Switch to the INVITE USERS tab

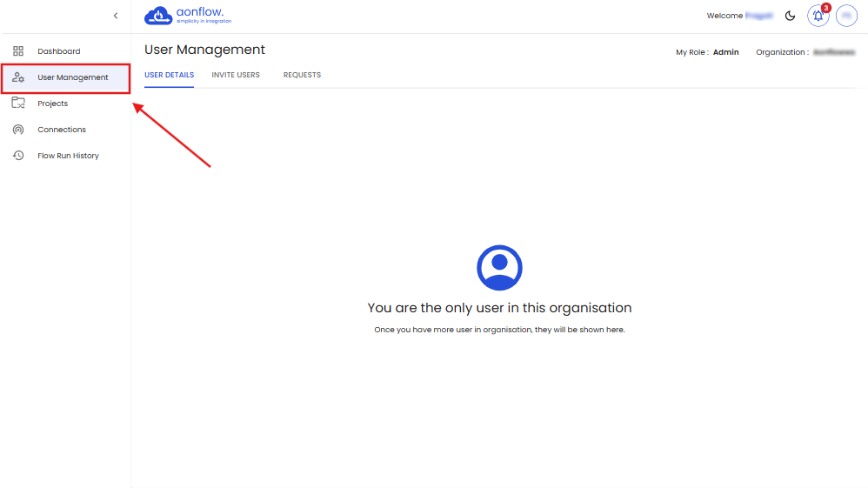click(x=236, y=75)
